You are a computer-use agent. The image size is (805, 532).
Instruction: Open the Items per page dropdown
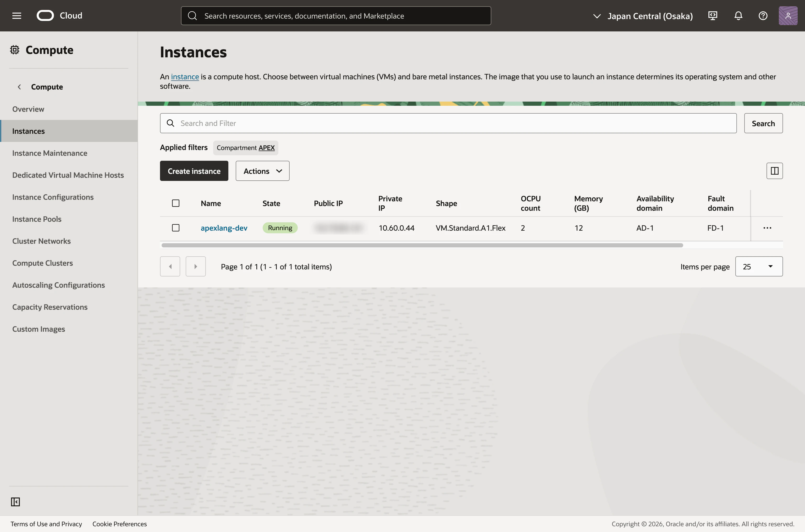(759, 266)
